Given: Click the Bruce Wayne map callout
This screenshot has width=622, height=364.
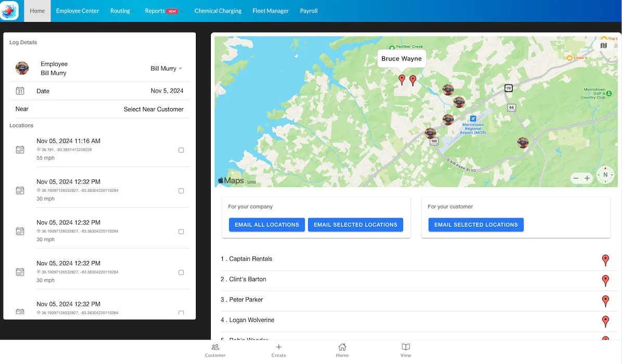Looking at the screenshot, I should click(401, 58).
